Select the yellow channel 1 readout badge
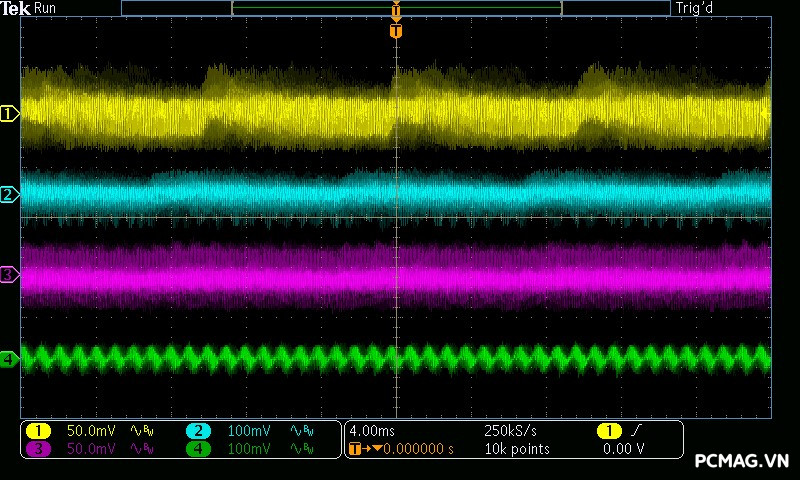 click(x=37, y=431)
